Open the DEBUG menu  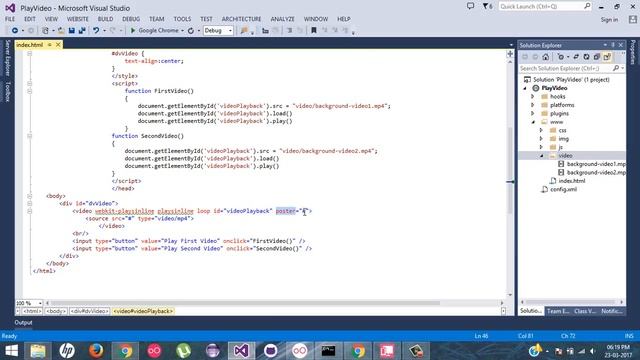131,19
